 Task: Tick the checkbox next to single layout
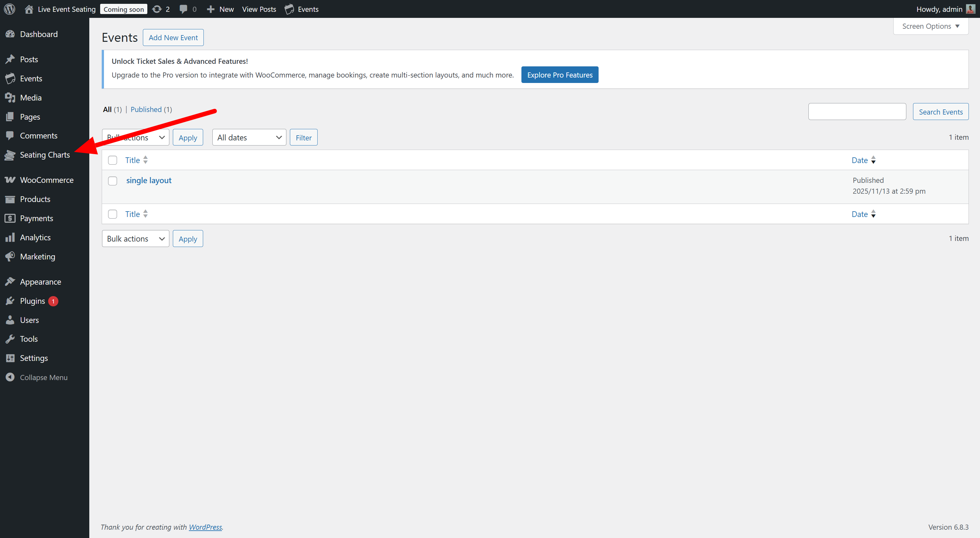pyautogui.click(x=113, y=181)
